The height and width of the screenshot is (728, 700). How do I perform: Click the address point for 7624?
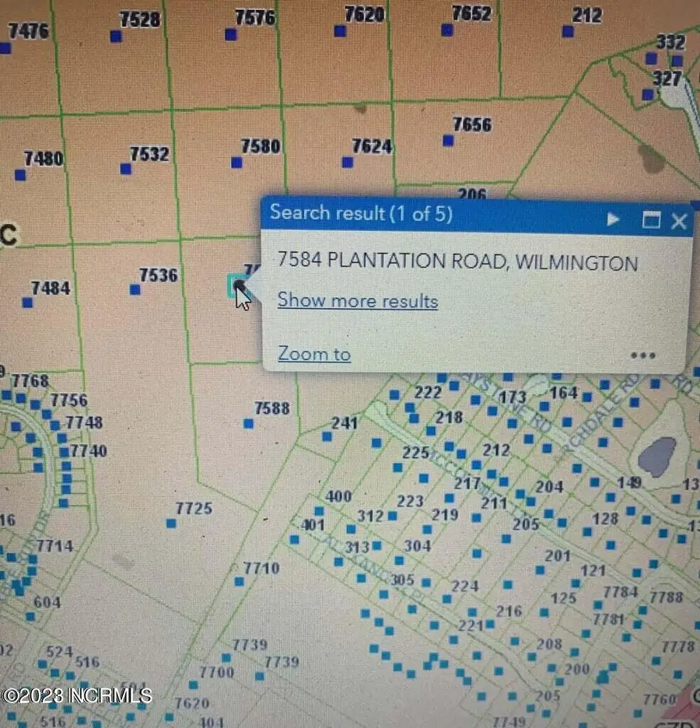[x=348, y=163]
